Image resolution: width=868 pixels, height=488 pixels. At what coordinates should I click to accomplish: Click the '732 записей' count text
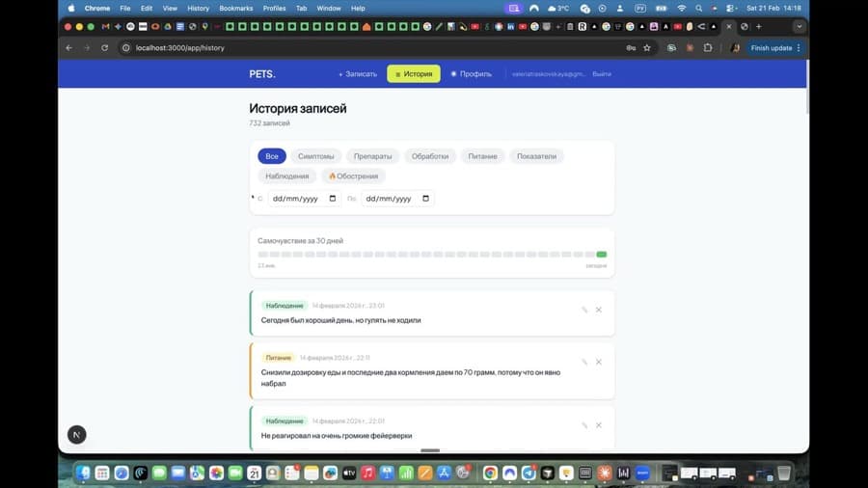coord(270,123)
